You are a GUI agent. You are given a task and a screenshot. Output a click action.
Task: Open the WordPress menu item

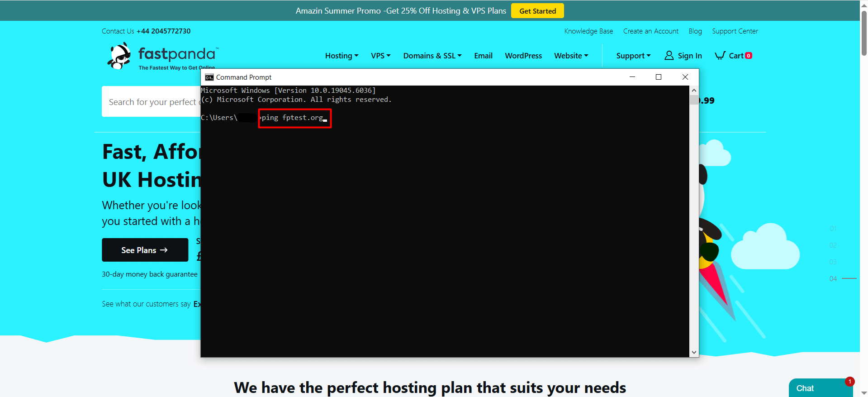pos(523,56)
